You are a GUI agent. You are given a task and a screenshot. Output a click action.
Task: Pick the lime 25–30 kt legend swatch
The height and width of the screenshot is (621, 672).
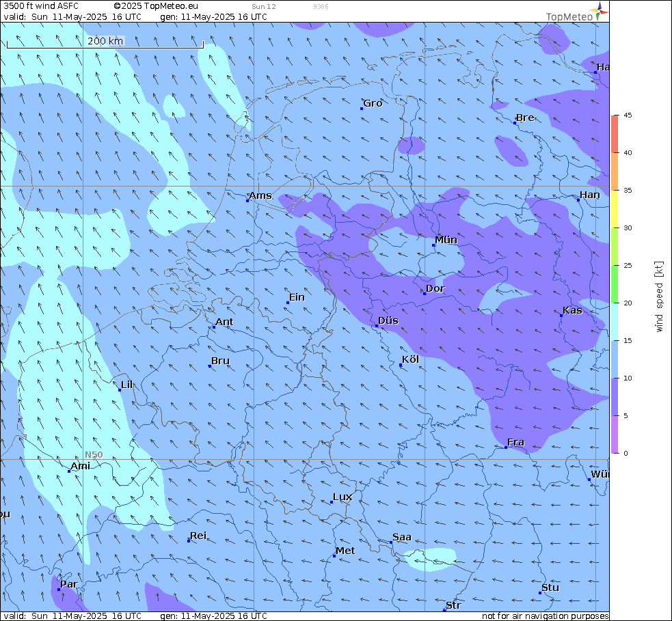click(x=615, y=247)
